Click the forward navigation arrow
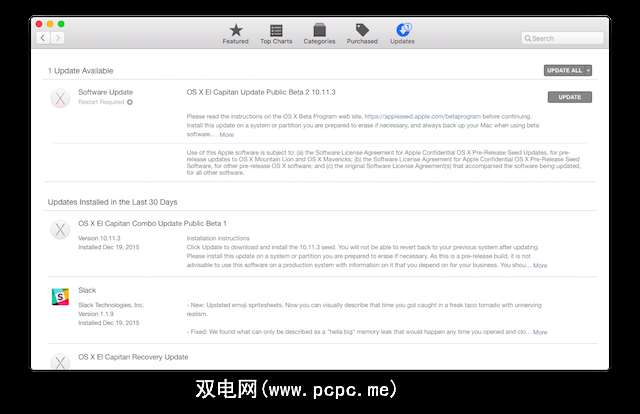The image size is (640, 414). coord(58,38)
